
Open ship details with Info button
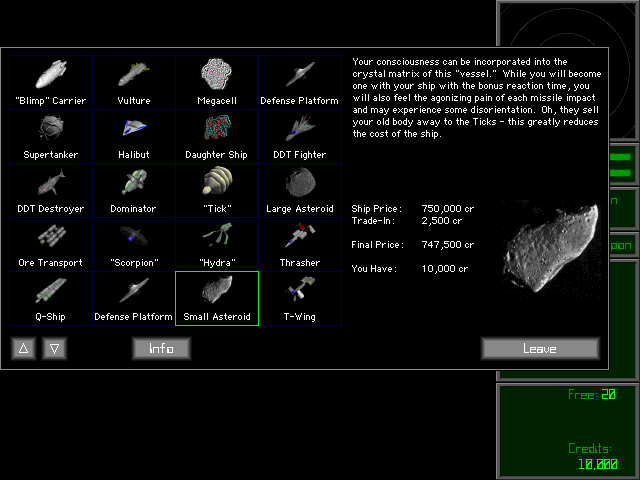(161, 348)
